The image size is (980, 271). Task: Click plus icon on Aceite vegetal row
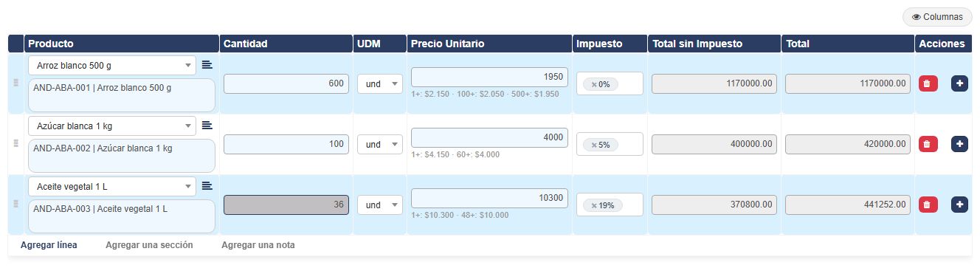[959, 205]
